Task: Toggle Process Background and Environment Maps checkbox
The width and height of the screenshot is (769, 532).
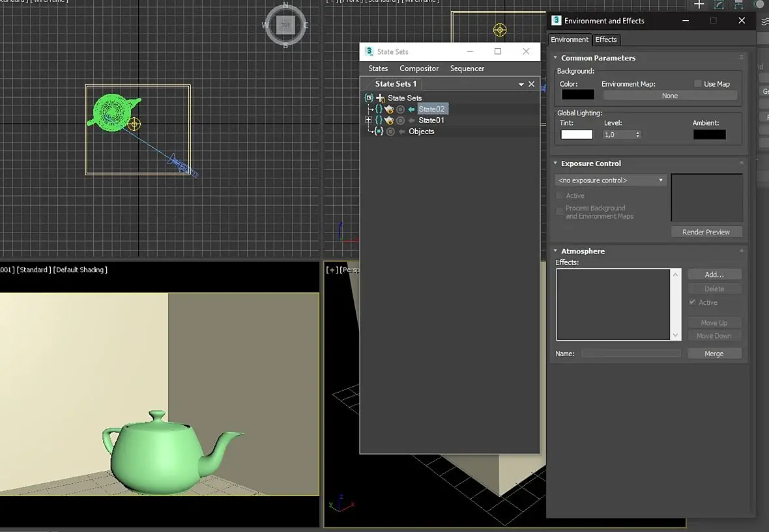Action: [560, 212]
